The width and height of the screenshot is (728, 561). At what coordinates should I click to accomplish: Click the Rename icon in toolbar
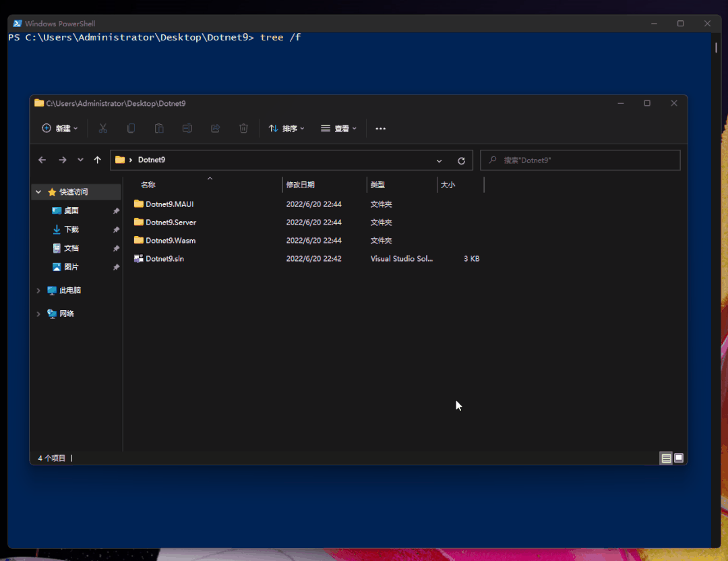pyautogui.click(x=187, y=128)
